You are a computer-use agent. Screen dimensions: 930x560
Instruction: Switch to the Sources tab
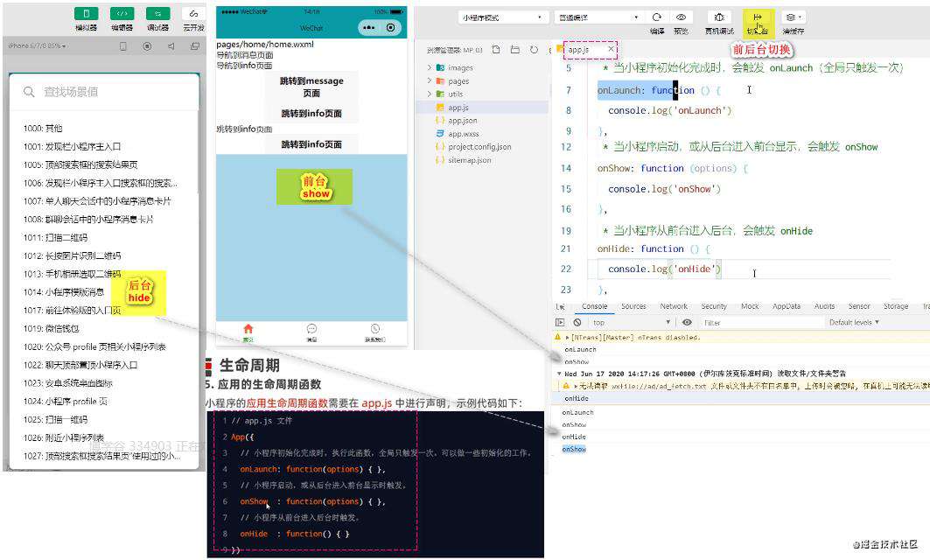[633, 306]
